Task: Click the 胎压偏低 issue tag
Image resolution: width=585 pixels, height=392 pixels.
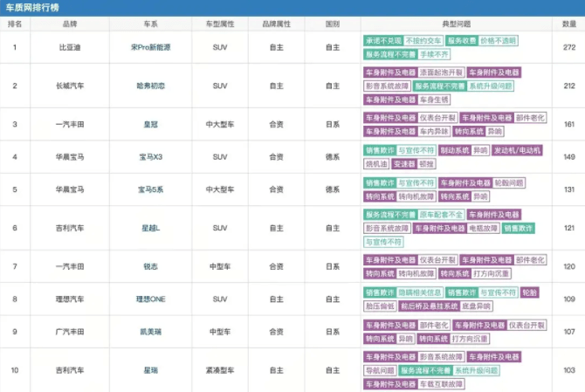Action: [380, 306]
